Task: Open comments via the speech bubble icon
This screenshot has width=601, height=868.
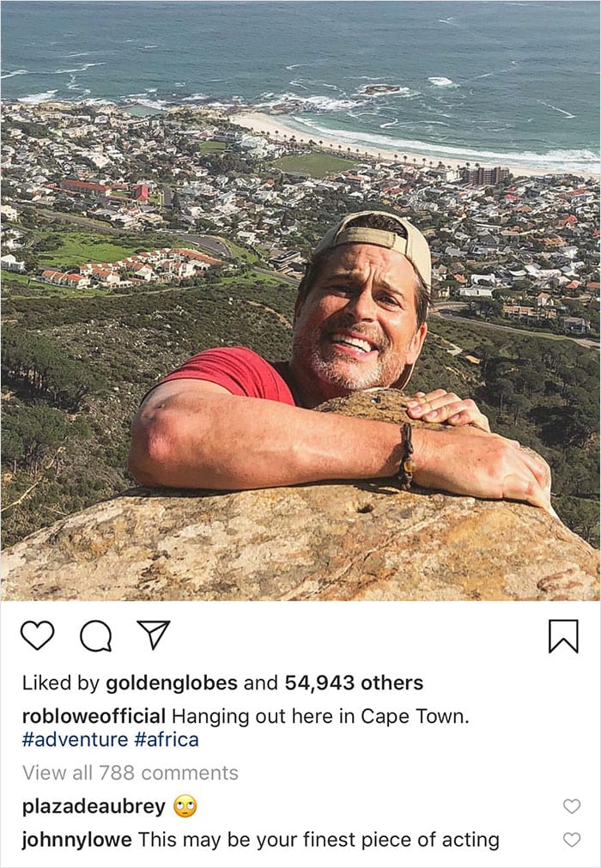Action: [x=95, y=635]
